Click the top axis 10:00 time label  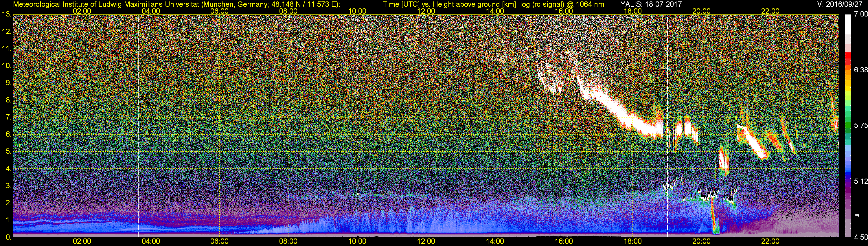point(357,11)
